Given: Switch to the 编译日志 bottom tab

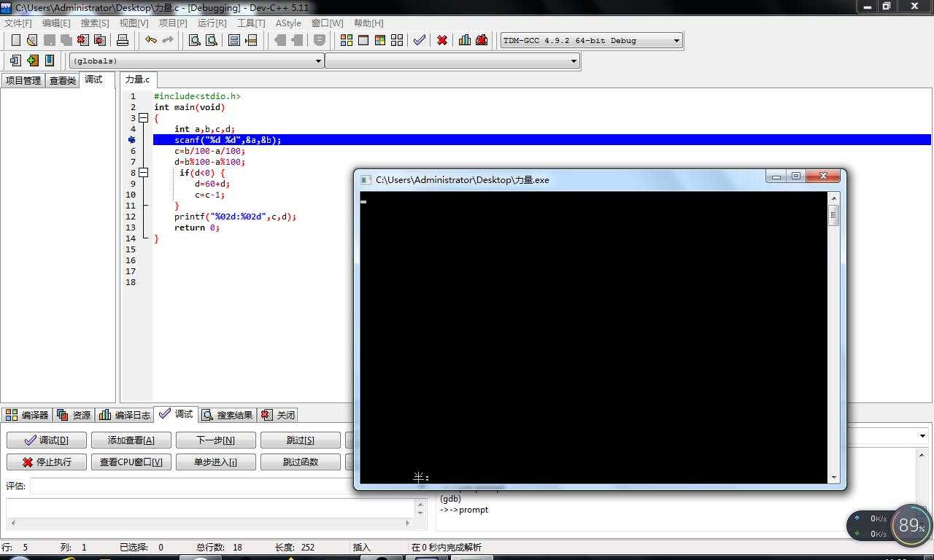Looking at the screenshot, I should pyautogui.click(x=125, y=415).
